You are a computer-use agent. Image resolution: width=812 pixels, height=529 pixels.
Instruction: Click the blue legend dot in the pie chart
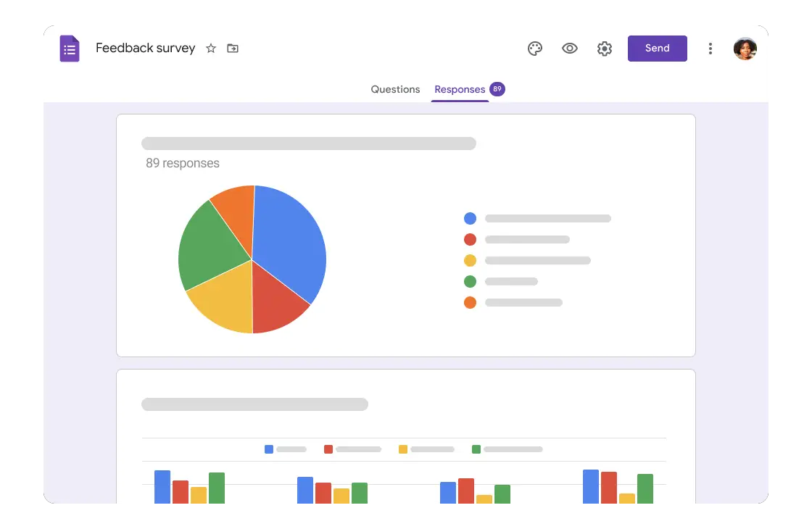[x=470, y=217]
